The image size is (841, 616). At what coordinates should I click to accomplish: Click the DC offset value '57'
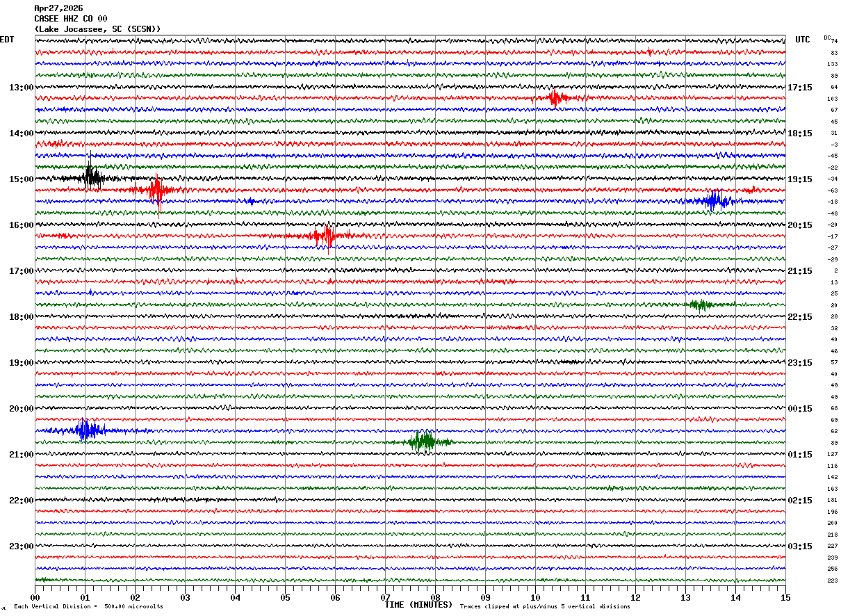pos(834,362)
